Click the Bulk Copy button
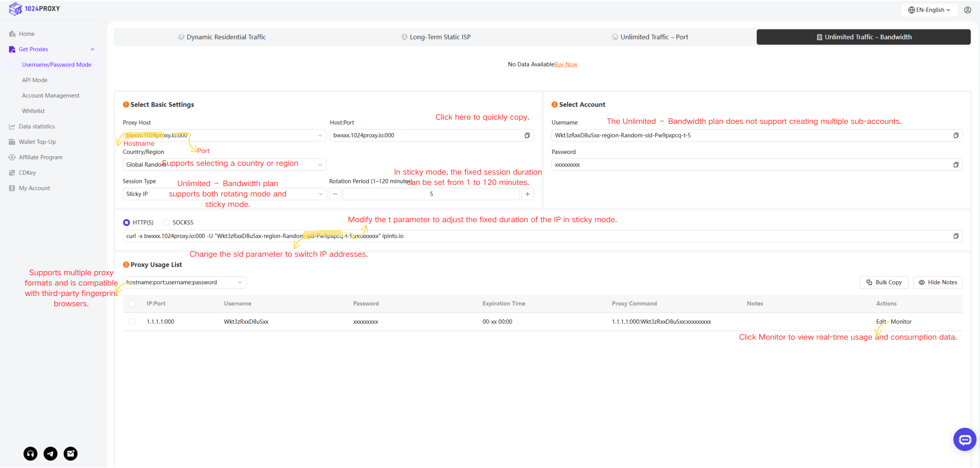This screenshot has height=468, width=980. pos(884,282)
